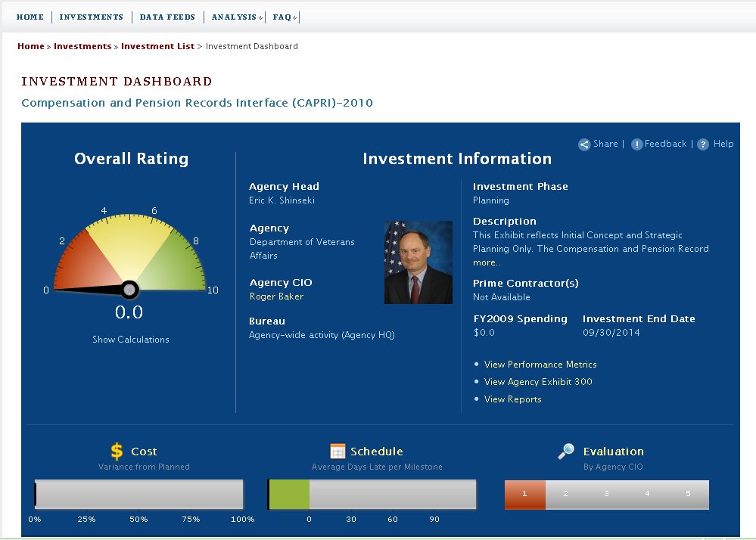This screenshot has height=540, width=756.
Task: Click the overall rating gauge needle hub
Action: (x=129, y=290)
